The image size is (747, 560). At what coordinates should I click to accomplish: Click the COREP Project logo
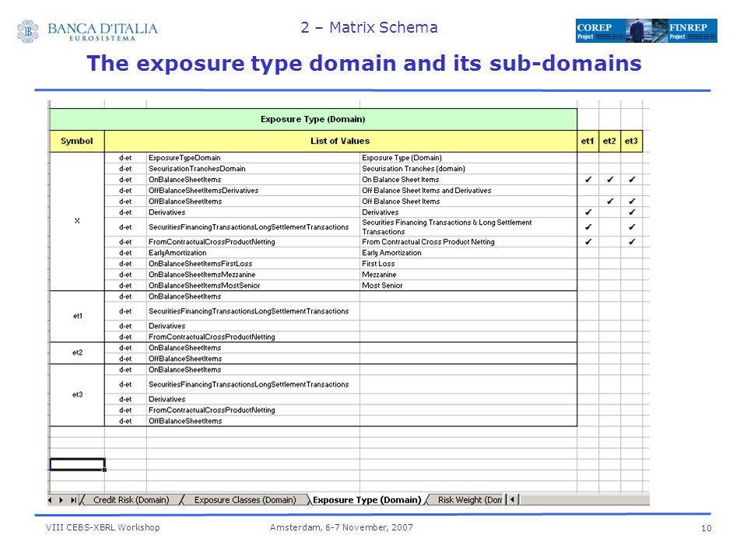coord(601,30)
